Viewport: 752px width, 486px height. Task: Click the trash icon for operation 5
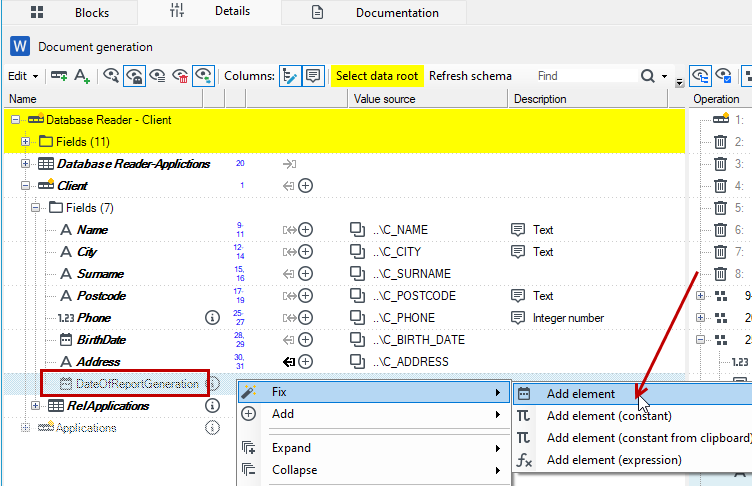[720, 208]
